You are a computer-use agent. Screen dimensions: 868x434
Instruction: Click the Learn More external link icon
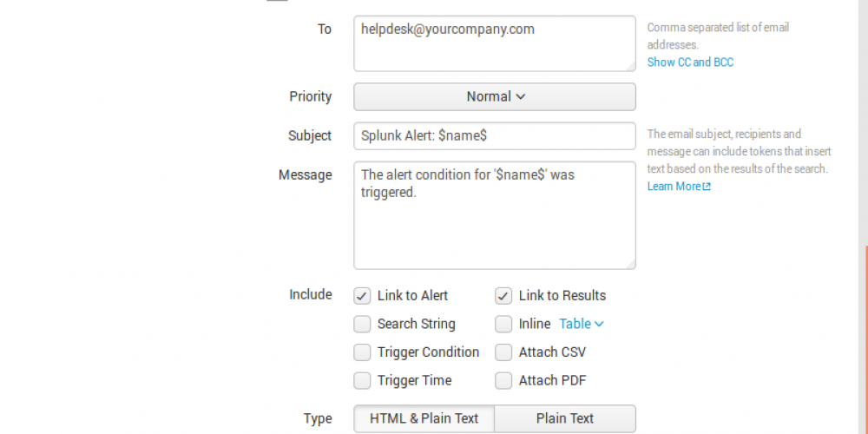[x=707, y=187]
